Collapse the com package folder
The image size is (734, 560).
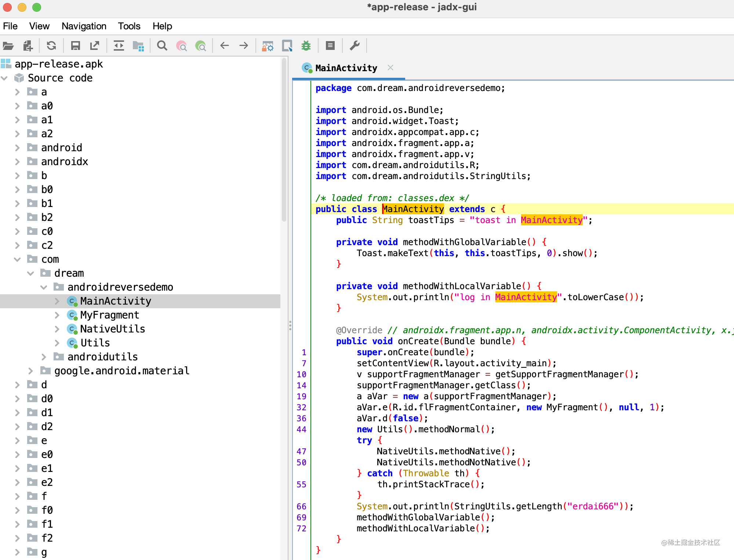[x=17, y=259]
